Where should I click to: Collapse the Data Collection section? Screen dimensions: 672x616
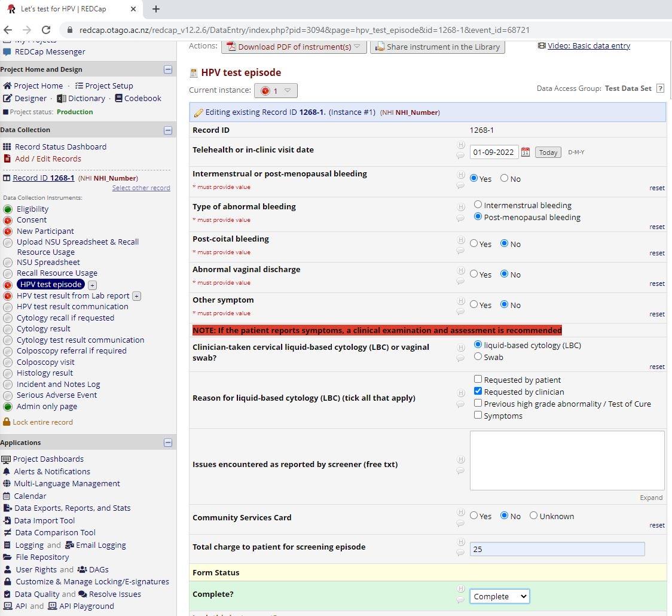[168, 130]
